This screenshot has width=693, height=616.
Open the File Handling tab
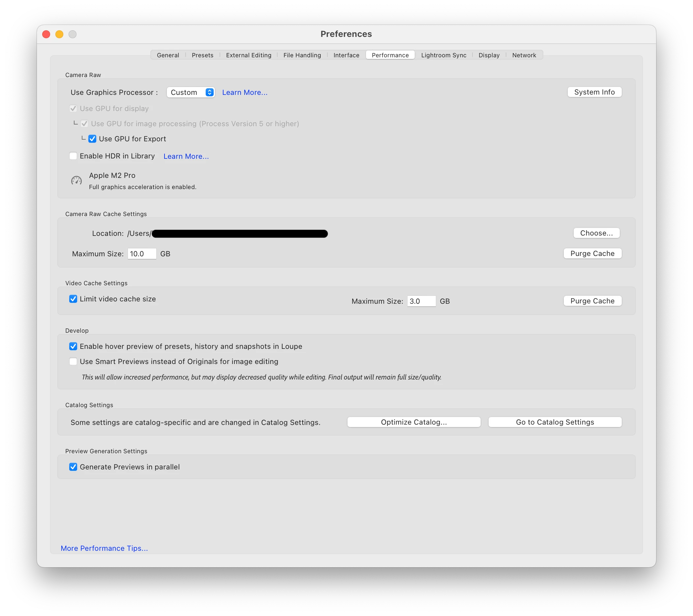point(302,55)
